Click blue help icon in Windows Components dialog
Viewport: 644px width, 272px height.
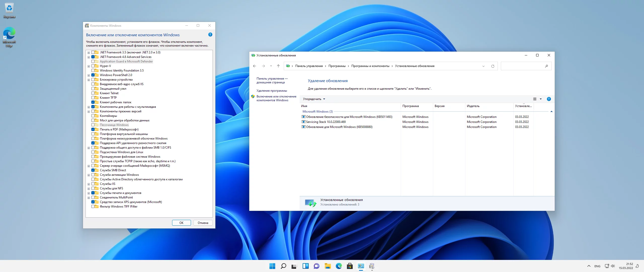(x=210, y=35)
